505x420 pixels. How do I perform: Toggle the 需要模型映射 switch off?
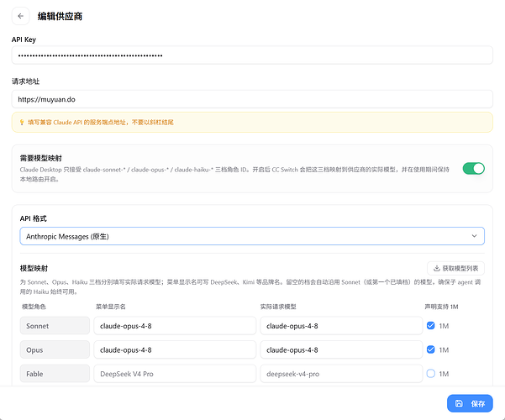point(473,169)
